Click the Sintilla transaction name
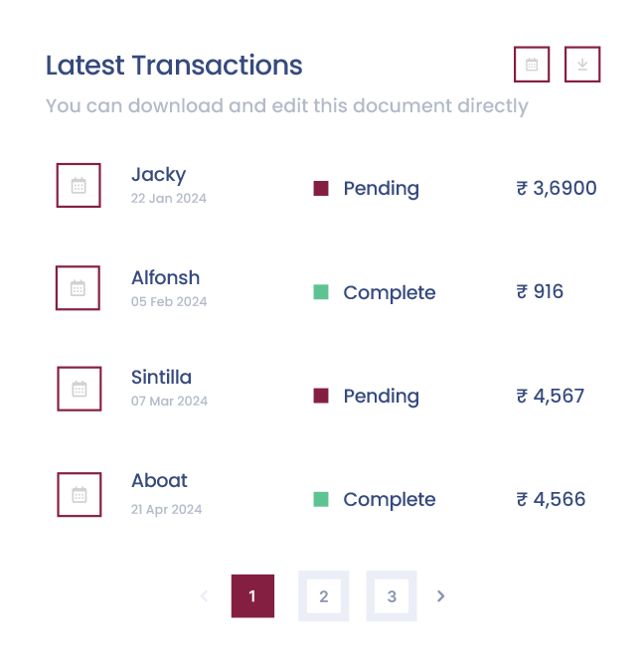Viewport: 644px width, 656px height. [161, 378]
